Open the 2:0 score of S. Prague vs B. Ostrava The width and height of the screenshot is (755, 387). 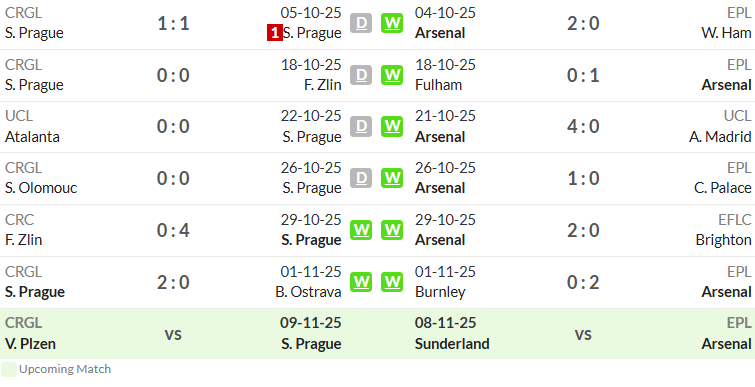click(x=173, y=282)
